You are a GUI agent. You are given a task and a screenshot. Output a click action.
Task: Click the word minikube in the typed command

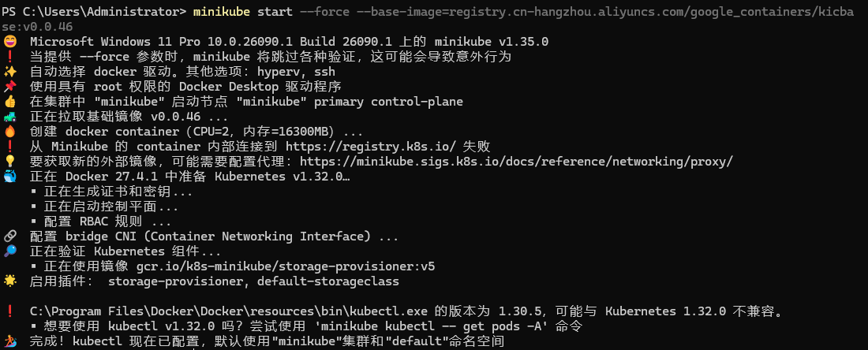click(222, 12)
